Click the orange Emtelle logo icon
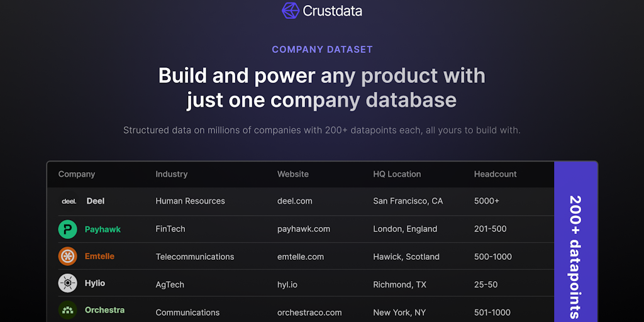Screen dimensions: 644x322 pyautogui.click(x=68, y=257)
